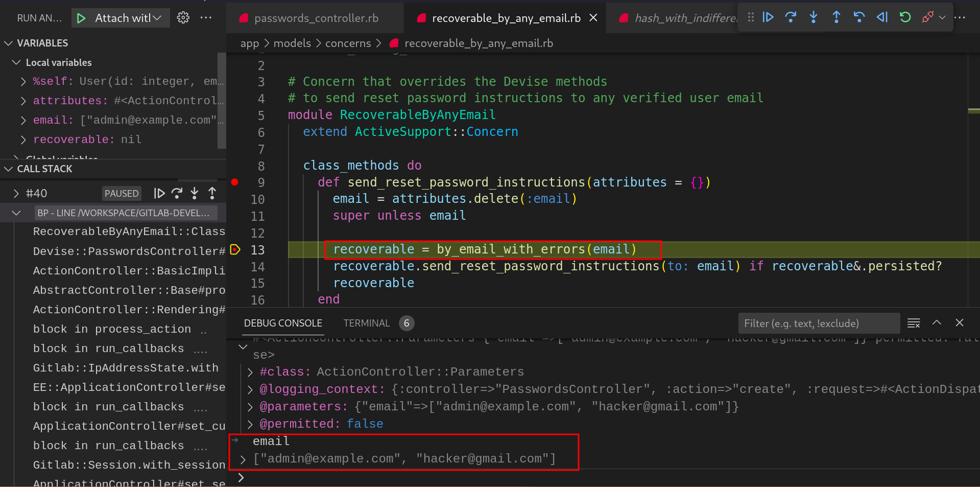Click the models breadcrumb segment

tap(292, 43)
